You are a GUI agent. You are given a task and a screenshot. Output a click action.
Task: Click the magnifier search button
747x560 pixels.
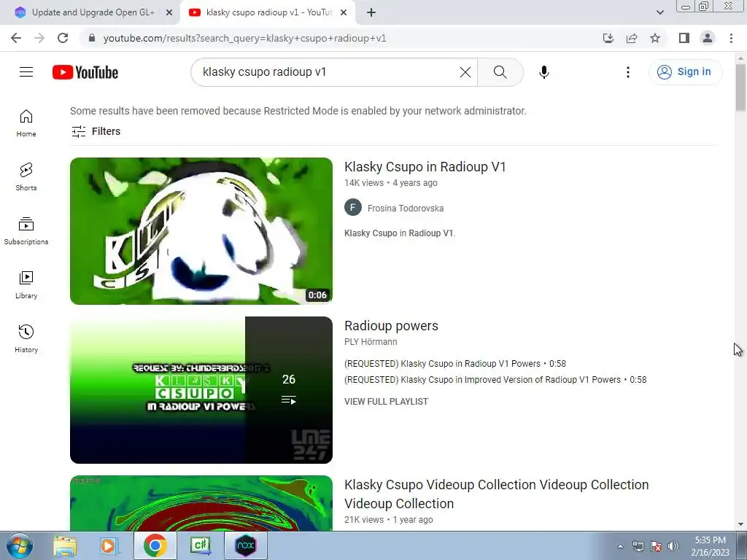(x=500, y=72)
